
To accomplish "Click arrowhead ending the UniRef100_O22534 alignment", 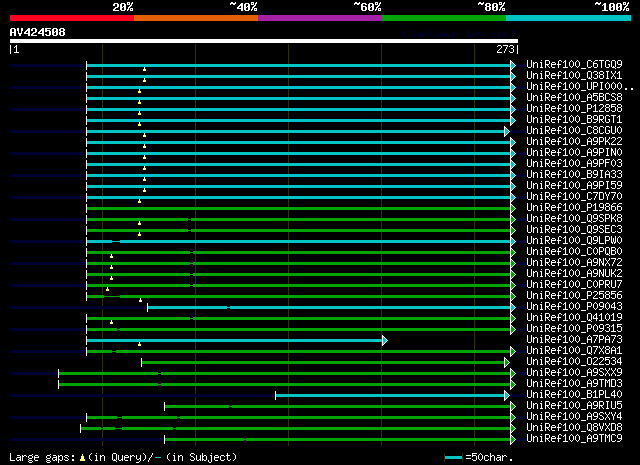I will pos(507,363).
